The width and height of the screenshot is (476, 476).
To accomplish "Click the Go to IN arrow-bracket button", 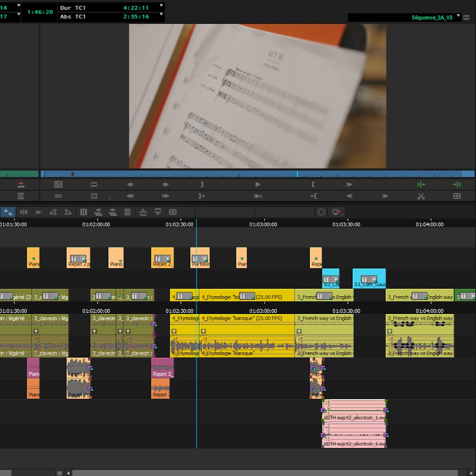I will (x=314, y=196).
